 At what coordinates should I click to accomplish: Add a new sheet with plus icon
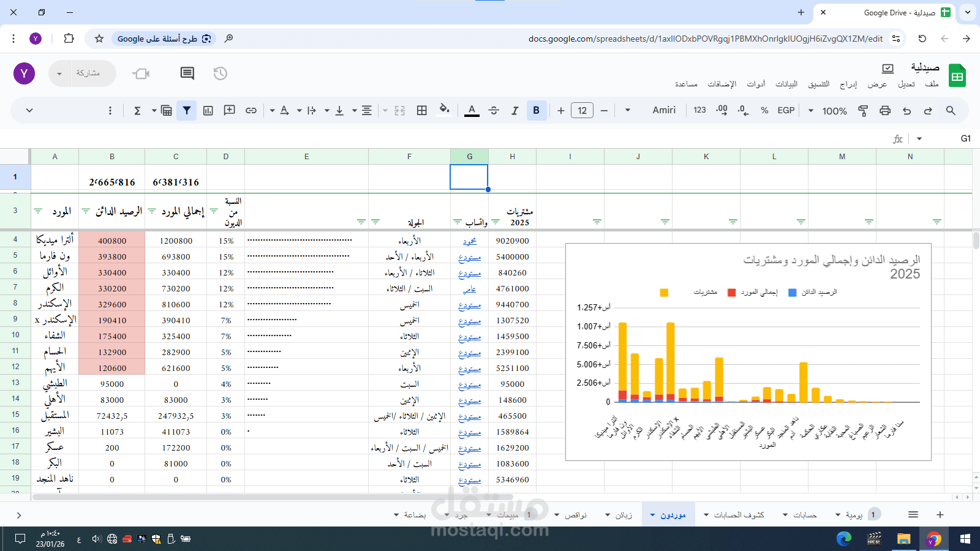(x=940, y=515)
